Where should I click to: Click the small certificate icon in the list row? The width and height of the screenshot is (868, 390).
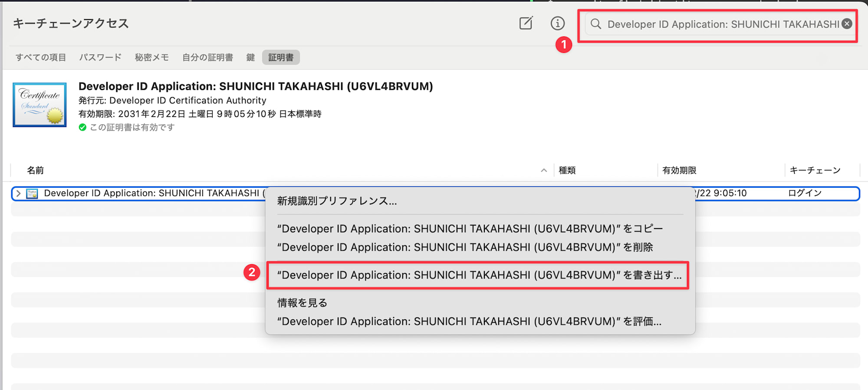[32, 193]
